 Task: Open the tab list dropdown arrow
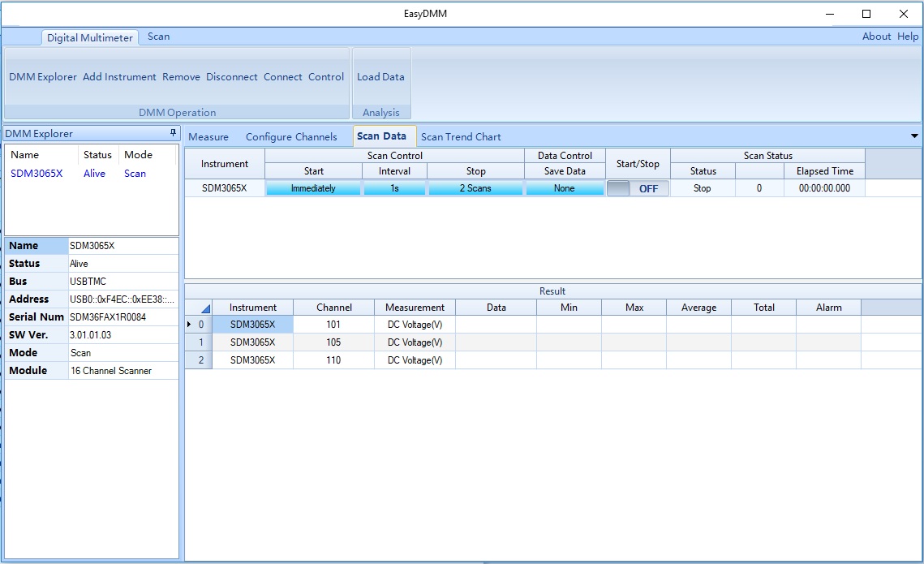point(914,136)
